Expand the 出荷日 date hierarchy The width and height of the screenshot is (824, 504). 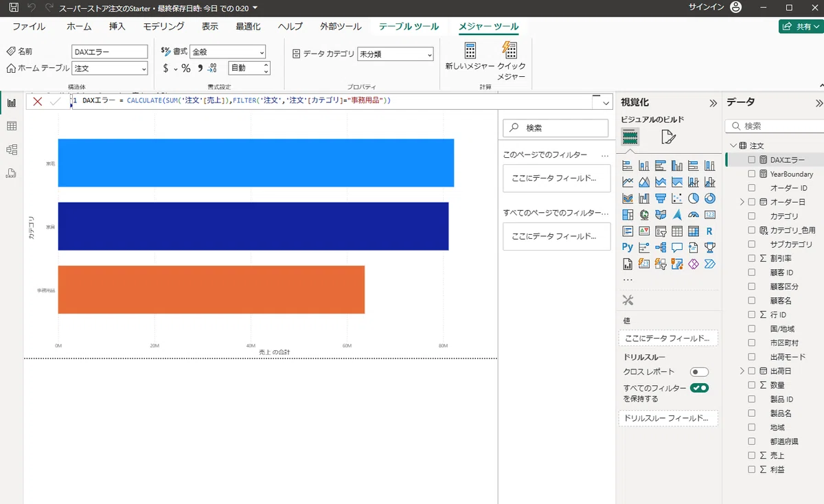coord(742,371)
